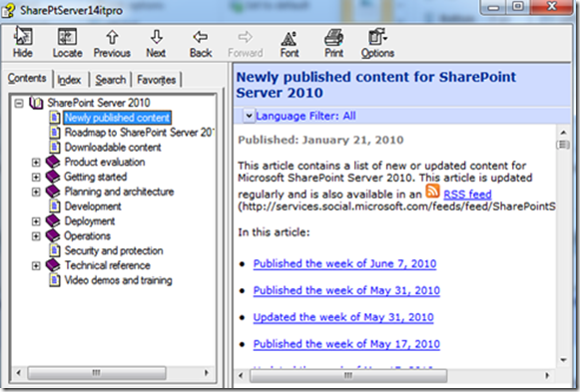Expand the Deployment node

36,221
